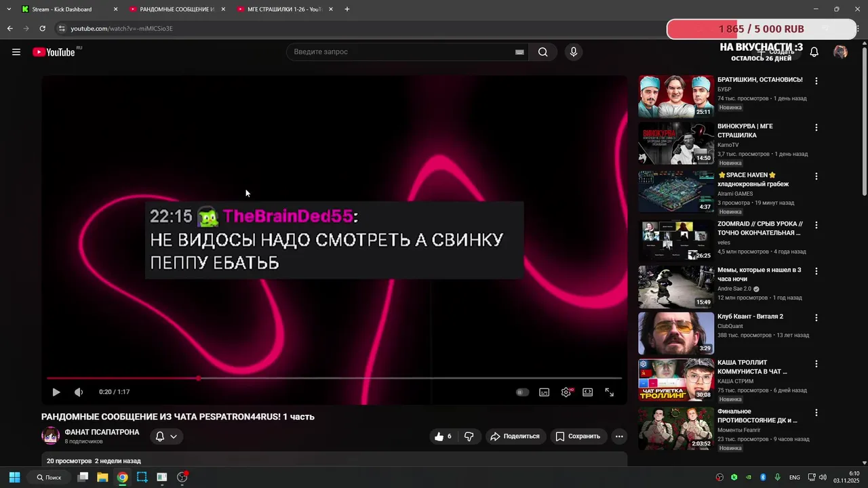Open the Windows Start menu
Viewport: 868px width, 488px height.
point(14,477)
